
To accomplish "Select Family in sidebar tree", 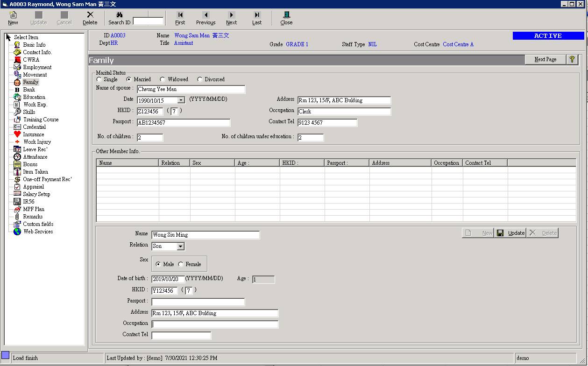I will [30, 82].
